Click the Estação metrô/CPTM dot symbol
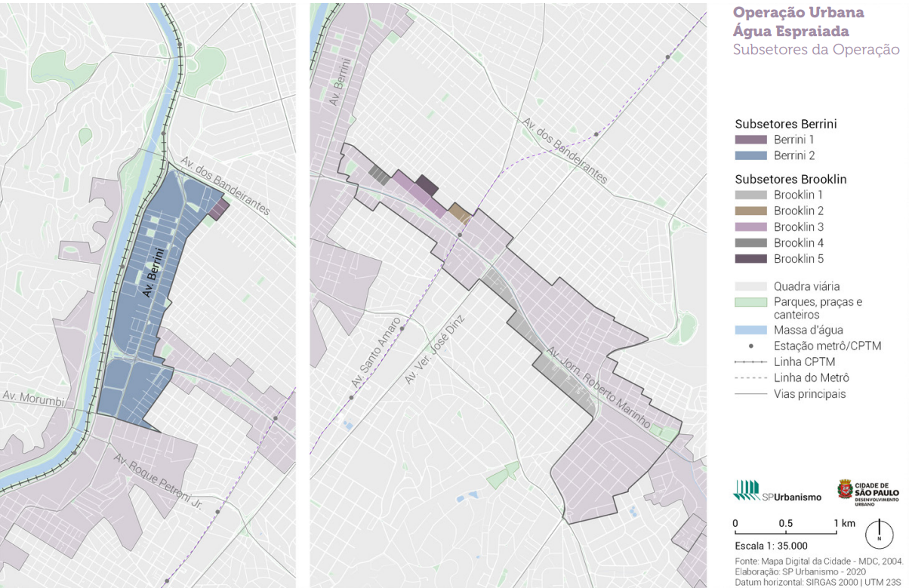Viewport: 912px width, 588px height. (x=750, y=346)
